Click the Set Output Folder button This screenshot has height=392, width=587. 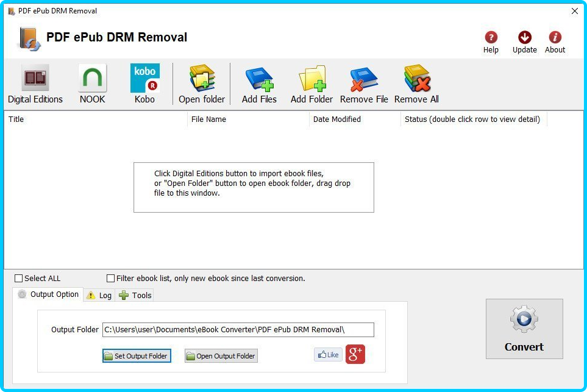pos(137,355)
